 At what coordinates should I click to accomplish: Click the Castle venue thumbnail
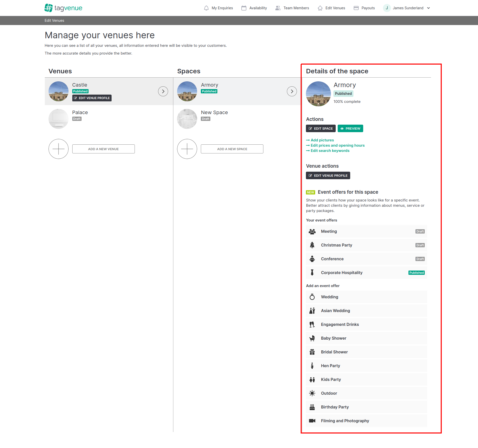59,91
